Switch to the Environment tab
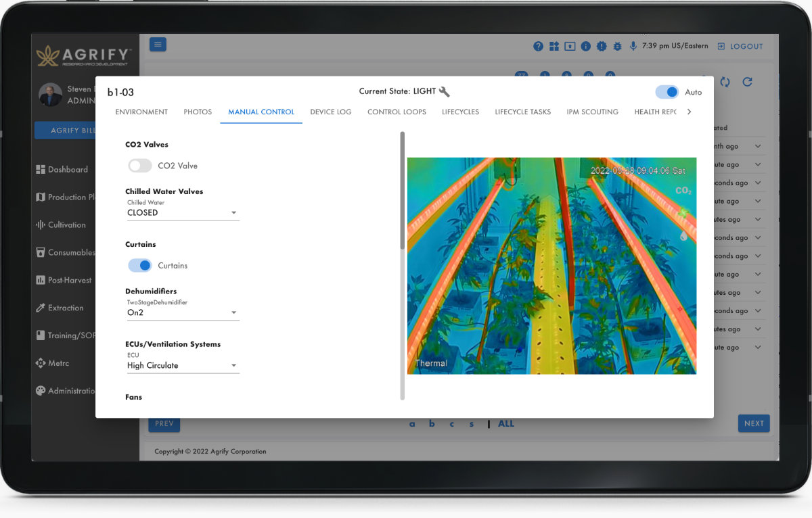The image size is (812, 518). pos(141,112)
